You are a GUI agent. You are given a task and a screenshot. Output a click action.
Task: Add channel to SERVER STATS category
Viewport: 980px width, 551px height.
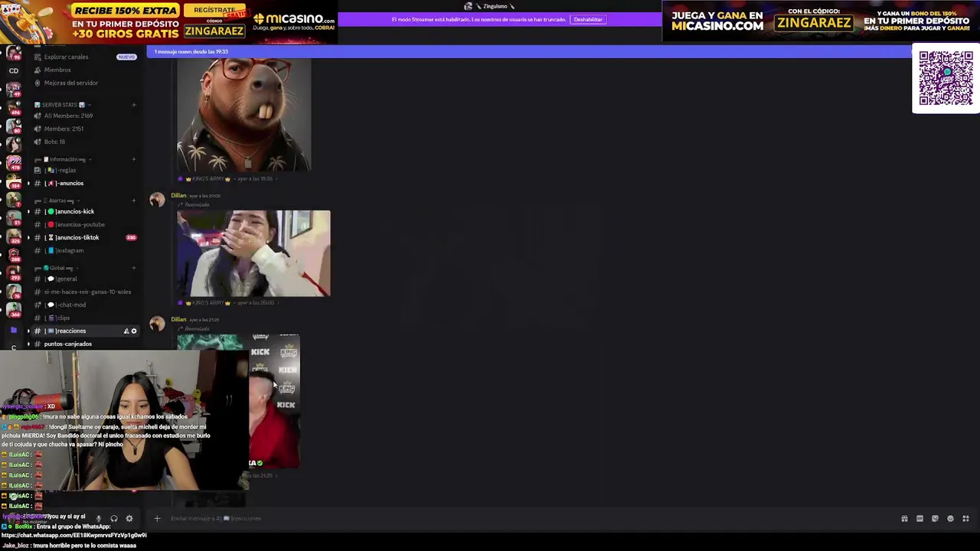134,105
